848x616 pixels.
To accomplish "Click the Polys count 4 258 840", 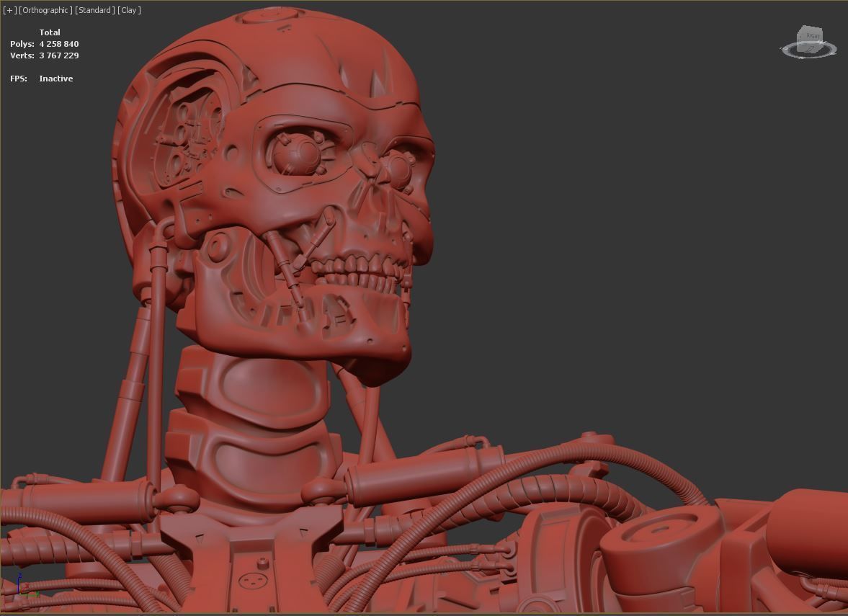I will [59, 44].
